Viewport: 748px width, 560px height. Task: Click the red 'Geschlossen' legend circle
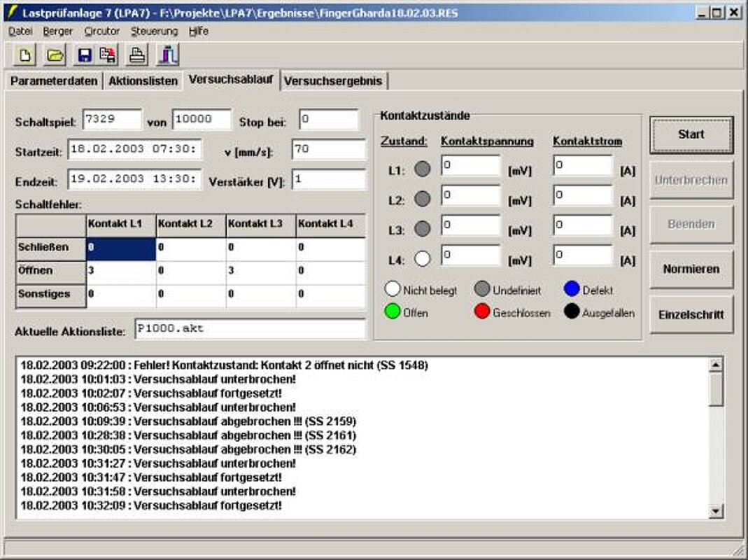click(482, 311)
